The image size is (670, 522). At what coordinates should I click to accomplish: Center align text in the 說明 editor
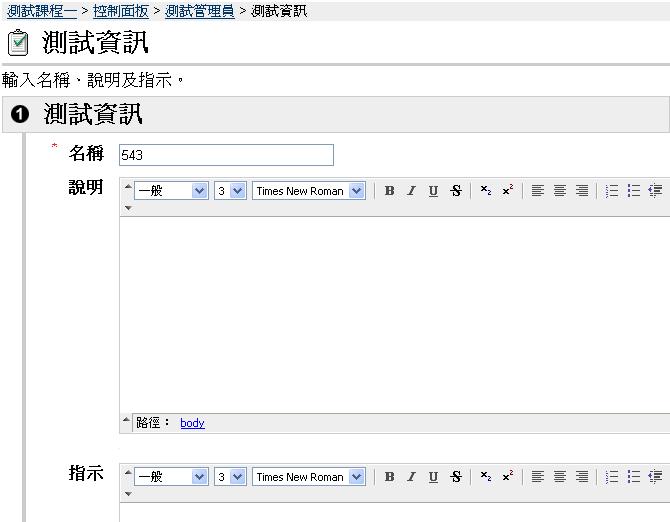coord(560,191)
